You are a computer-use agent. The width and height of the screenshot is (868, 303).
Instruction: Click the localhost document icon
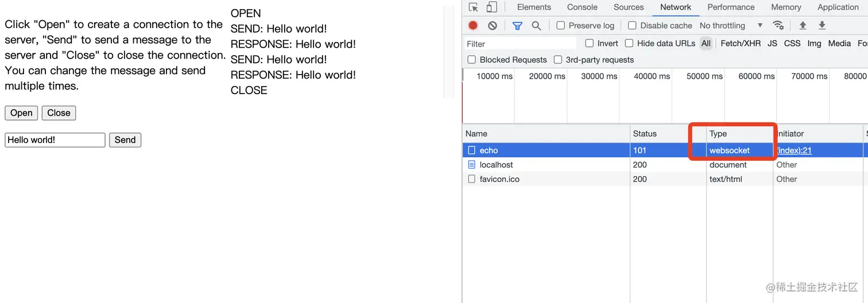click(472, 165)
